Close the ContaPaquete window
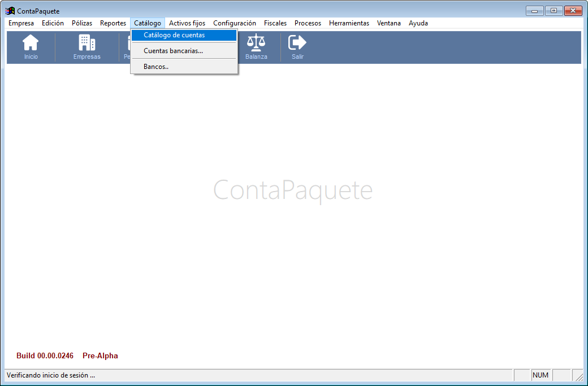The height and width of the screenshot is (386, 588). click(x=573, y=11)
